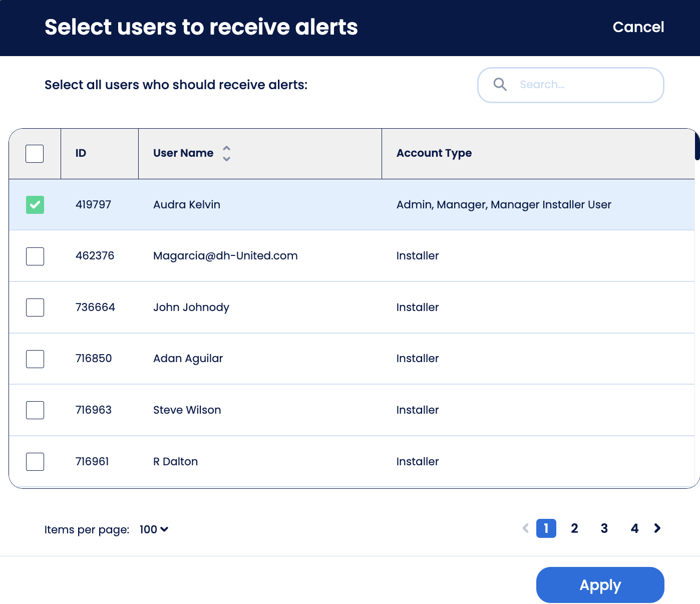Sort descending using the User Name down arrow
Viewport: 700px width, 604px height.
click(x=226, y=159)
